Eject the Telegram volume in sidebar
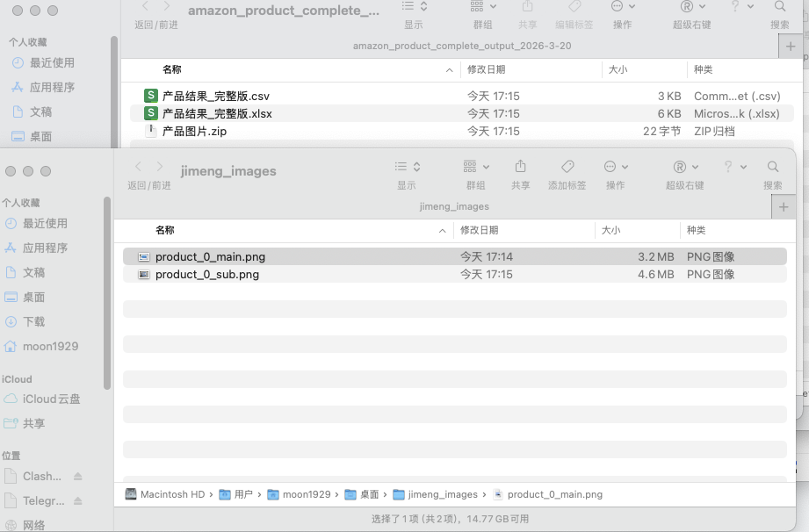The height and width of the screenshot is (532, 809). 78,501
